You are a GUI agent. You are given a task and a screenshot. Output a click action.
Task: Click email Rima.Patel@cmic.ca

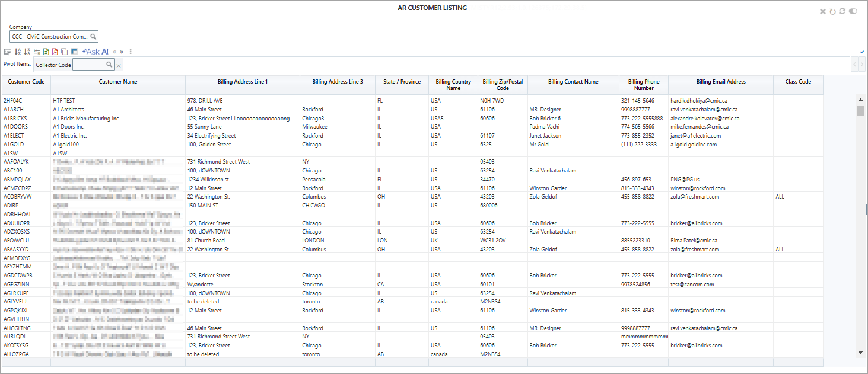[x=694, y=241]
